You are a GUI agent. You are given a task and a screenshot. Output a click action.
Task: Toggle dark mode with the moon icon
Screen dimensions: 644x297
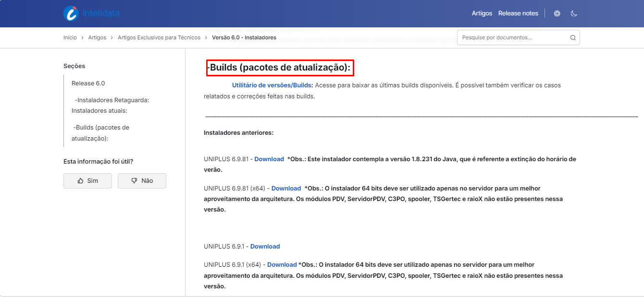tap(574, 13)
